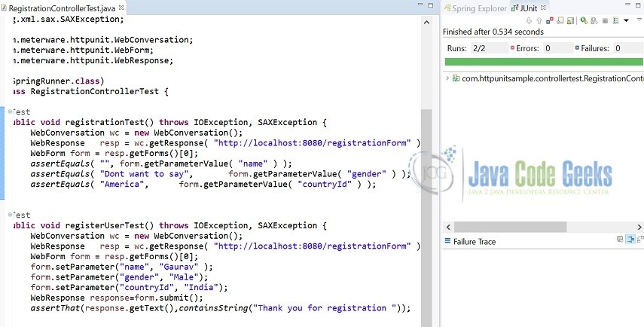This screenshot has height=327, width=644.
Task: Go to previous failed test arrow
Action: [x=539, y=20]
